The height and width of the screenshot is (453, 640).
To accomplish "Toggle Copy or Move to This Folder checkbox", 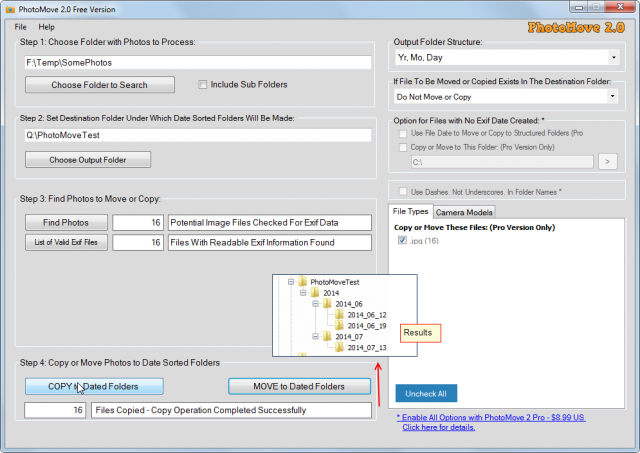I will point(403,147).
